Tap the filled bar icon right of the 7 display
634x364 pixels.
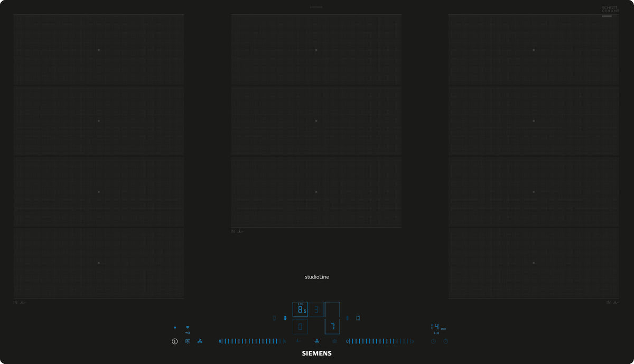coord(347,318)
